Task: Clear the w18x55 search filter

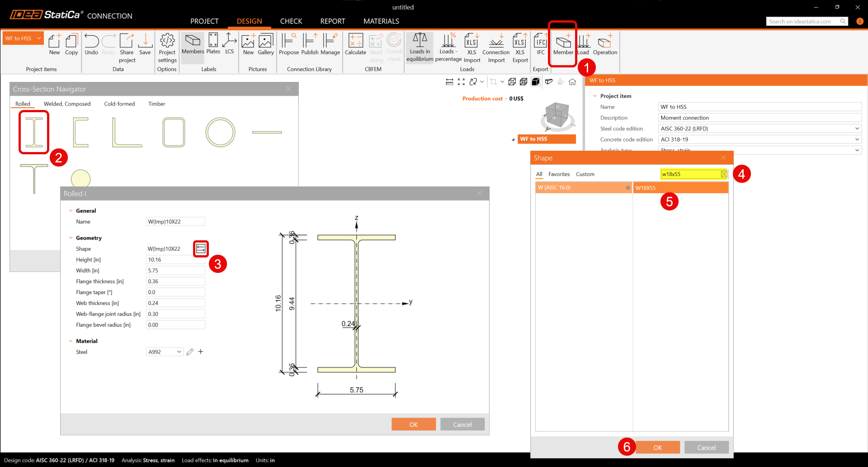Action: click(724, 174)
